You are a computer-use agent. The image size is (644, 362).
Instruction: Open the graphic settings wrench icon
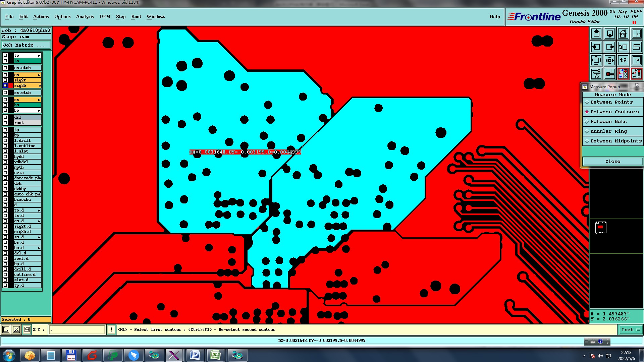click(x=596, y=74)
